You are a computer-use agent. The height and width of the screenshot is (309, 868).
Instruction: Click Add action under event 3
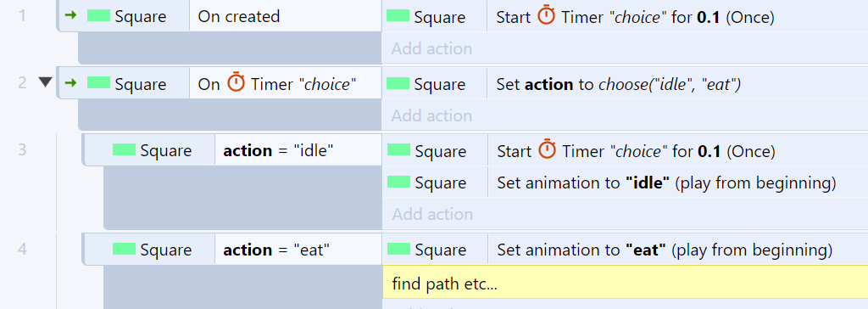point(433,214)
